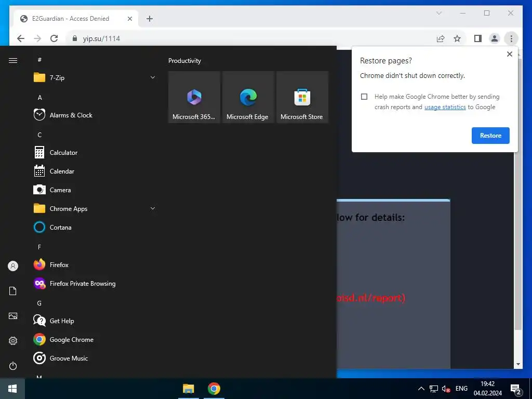Switch to Chrome on the taskbar
Image resolution: width=532 pixels, height=399 pixels.
[214, 389]
